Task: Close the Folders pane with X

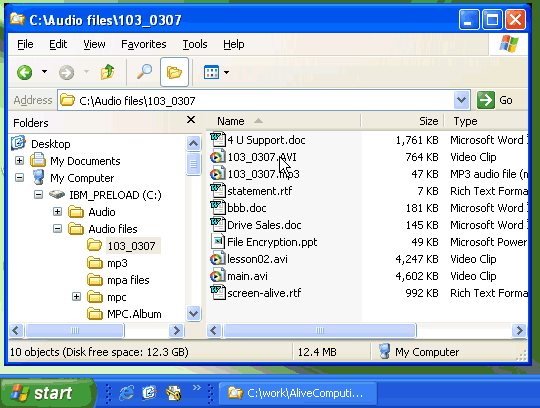Action: (x=191, y=120)
